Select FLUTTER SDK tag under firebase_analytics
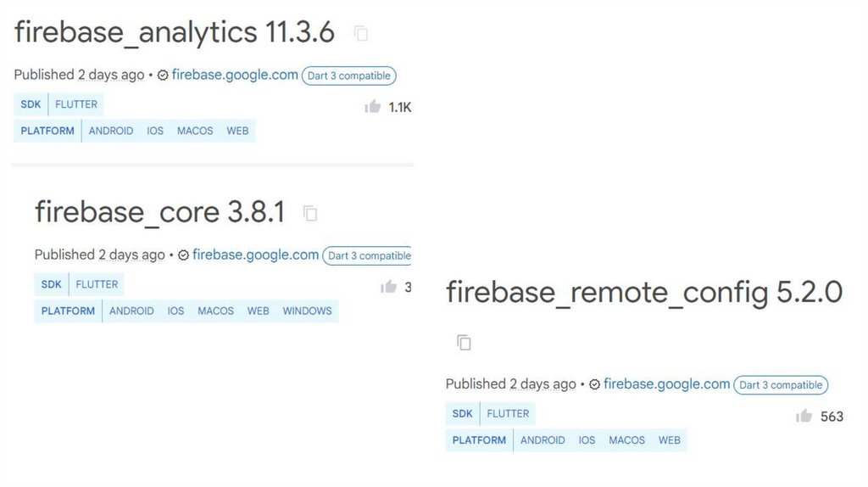 tap(76, 104)
